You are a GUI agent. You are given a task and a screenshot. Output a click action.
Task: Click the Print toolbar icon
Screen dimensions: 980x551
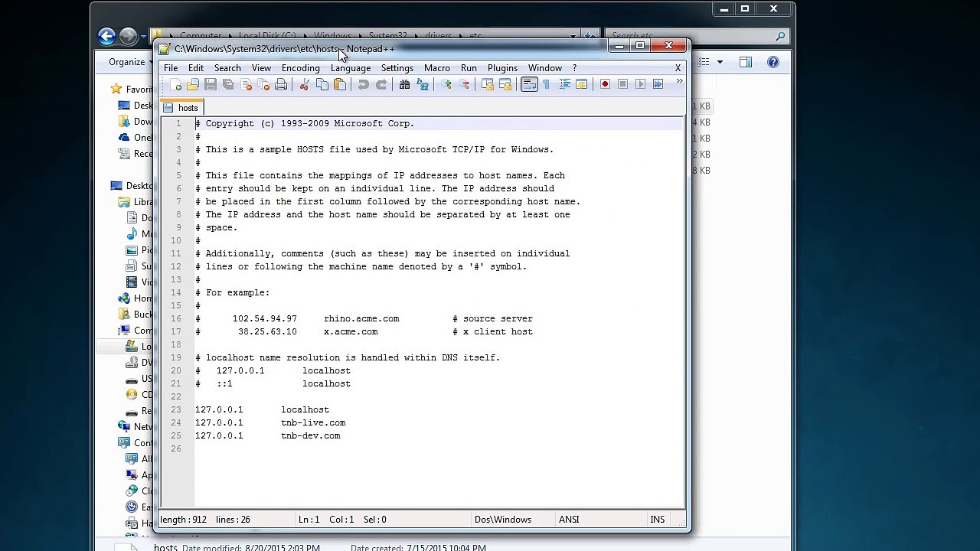281,84
